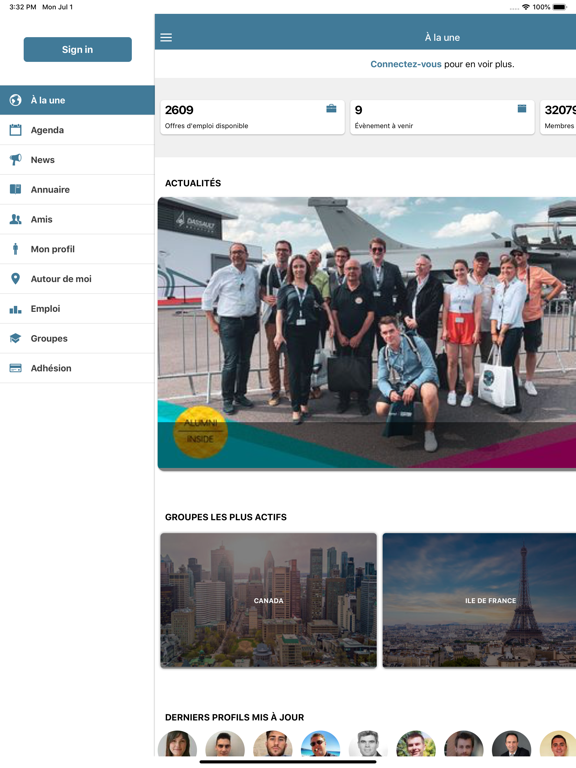The height and width of the screenshot is (768, 576).
Task: Open the first profile avatar, woman with dark hair
Action: [177, 744]
